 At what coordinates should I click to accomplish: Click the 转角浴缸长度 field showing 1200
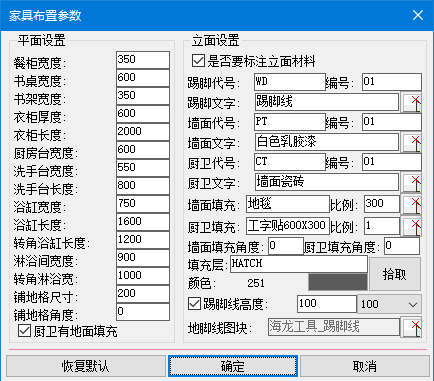pyautogui.click(x=143, y=240)
